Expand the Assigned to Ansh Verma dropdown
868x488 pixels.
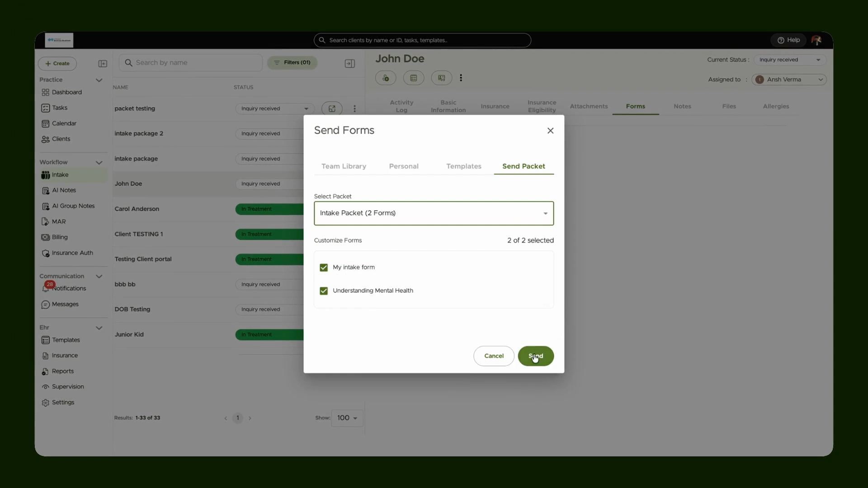tap(789, 80)
